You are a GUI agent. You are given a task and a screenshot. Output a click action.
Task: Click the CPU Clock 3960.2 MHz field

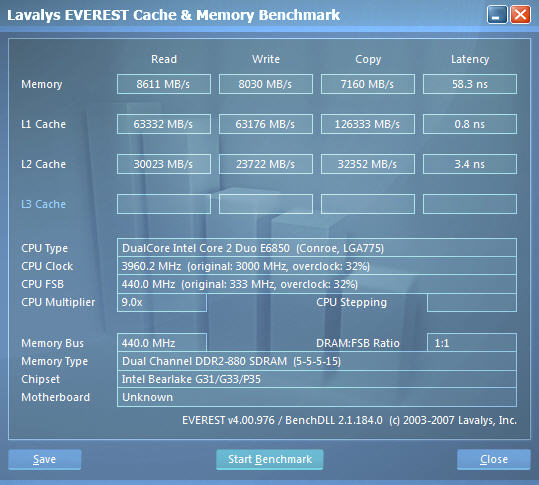[317, 266]
